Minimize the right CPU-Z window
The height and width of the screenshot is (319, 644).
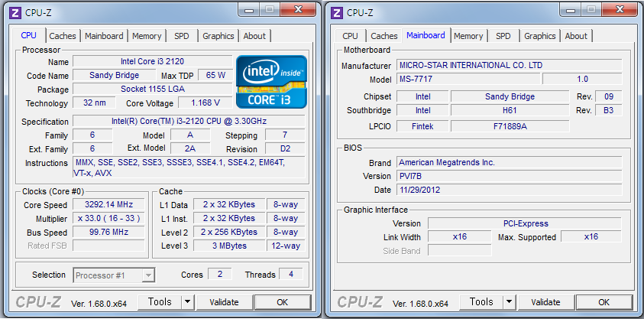[571, 9]
